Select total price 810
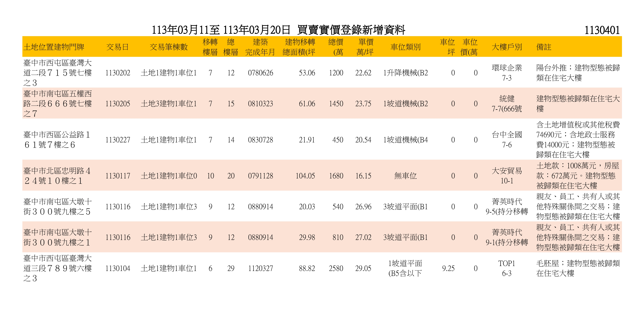This screenshot has width=644, height=310. tap(338, 237)
